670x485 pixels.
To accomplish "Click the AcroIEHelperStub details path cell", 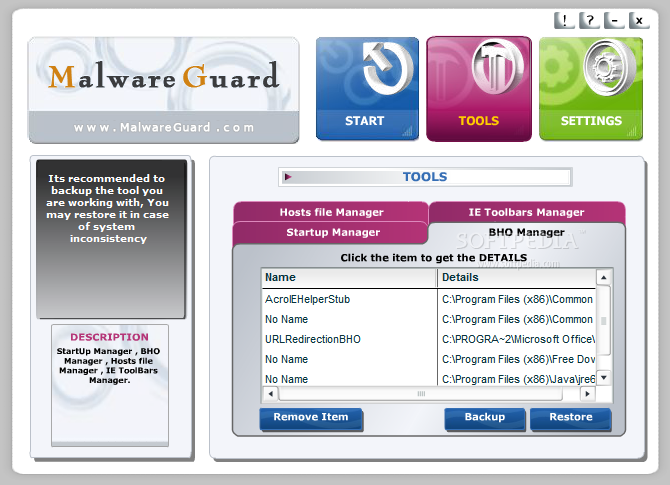I will pos(517,300).
